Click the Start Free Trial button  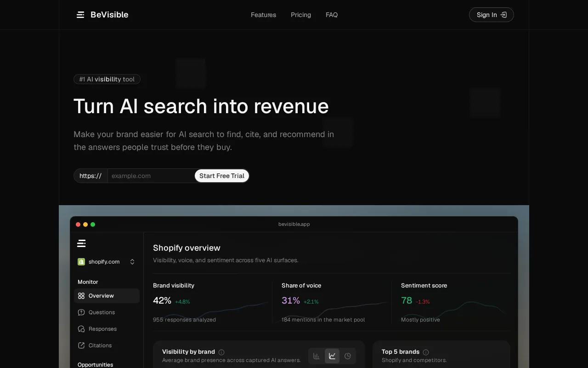click(222, 176)
